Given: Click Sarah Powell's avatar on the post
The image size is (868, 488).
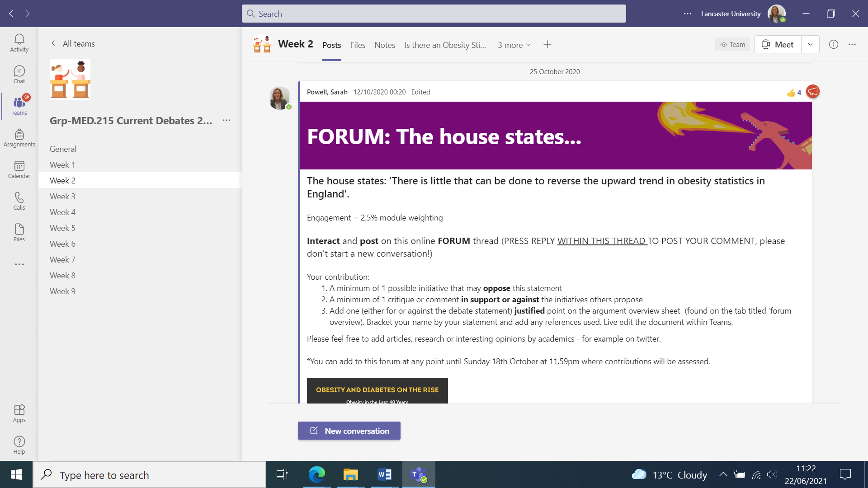Looking at the screenshot, I should [x=280, y=98].
